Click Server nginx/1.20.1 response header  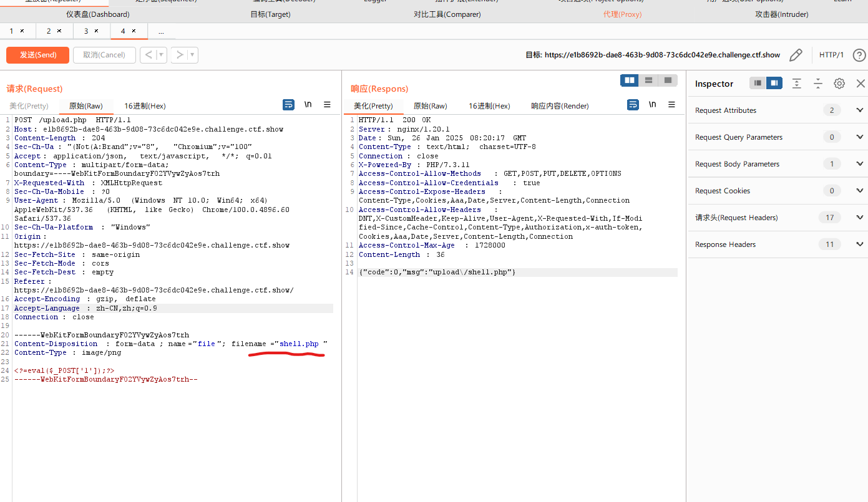[x=404, y=129]
